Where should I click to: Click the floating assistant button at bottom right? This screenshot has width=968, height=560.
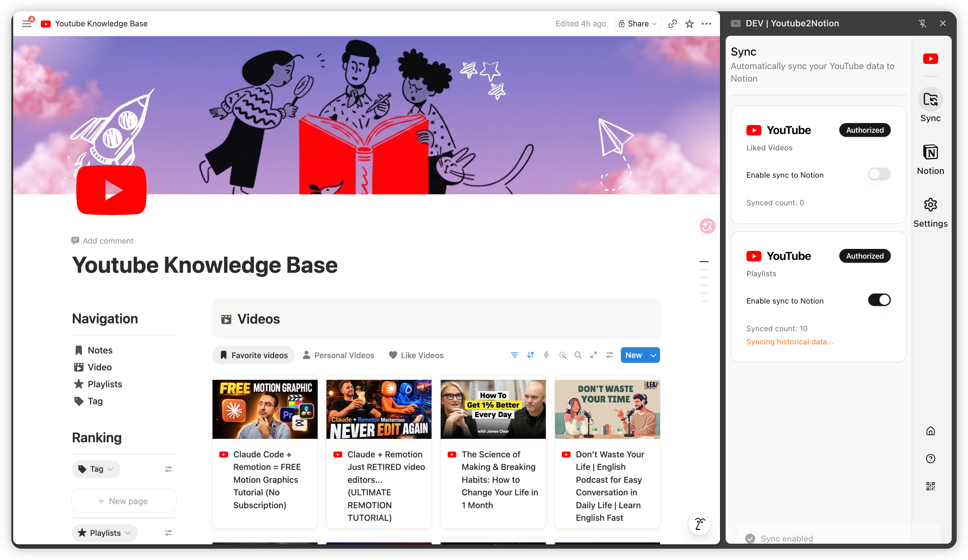point(700,524)
